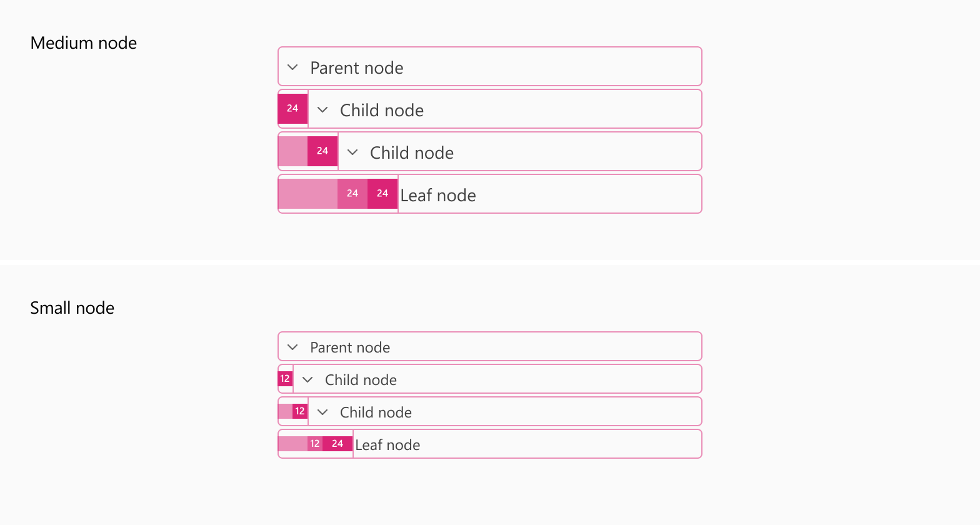This screenshot has width=980, height=525.
Task: Select the Small Parent node label
Action: tap(350, 347)
